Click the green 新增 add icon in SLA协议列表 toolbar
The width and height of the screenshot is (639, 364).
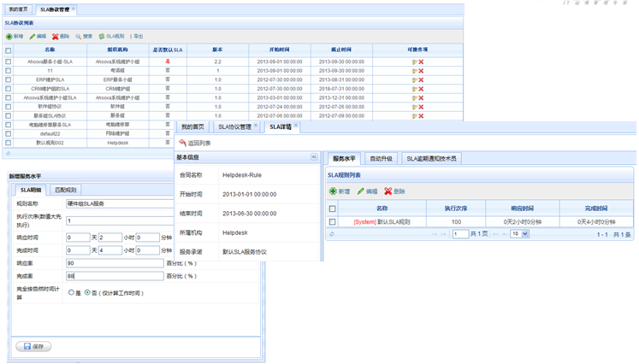(x=9, y=37)
